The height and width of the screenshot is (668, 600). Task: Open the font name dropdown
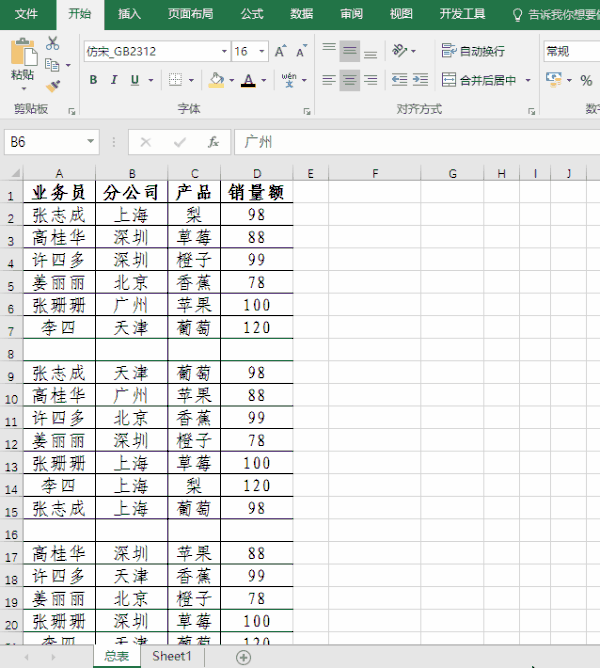coord(224,51)
